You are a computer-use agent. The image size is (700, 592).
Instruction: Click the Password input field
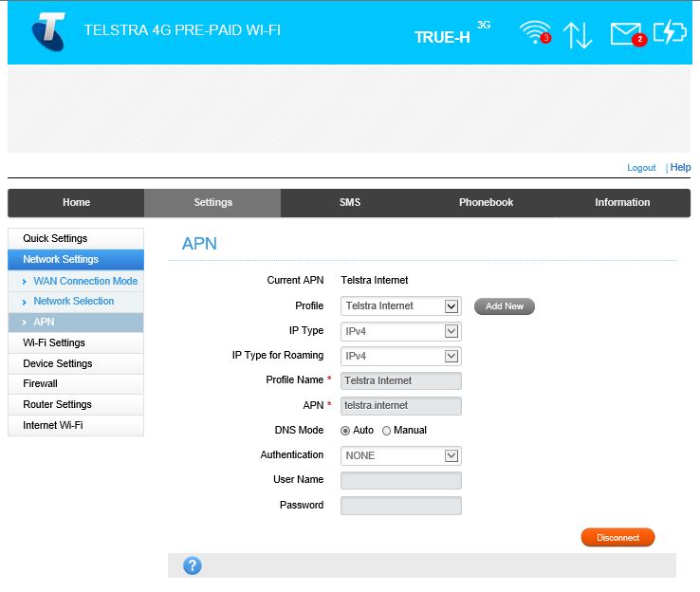[401, 506]
